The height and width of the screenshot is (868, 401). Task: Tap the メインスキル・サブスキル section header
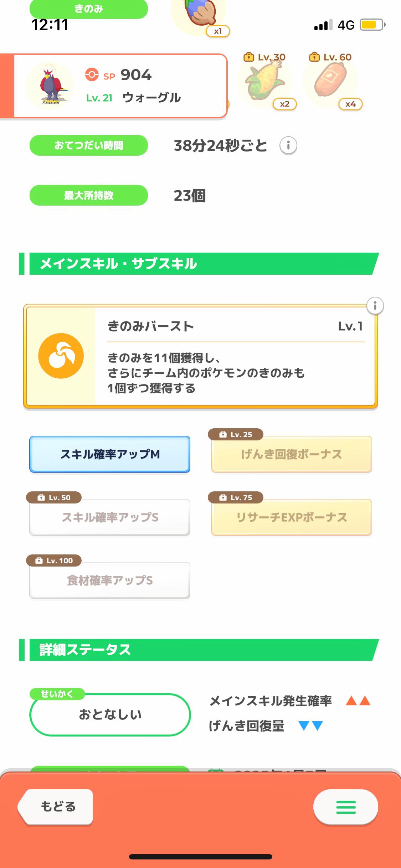200,264
